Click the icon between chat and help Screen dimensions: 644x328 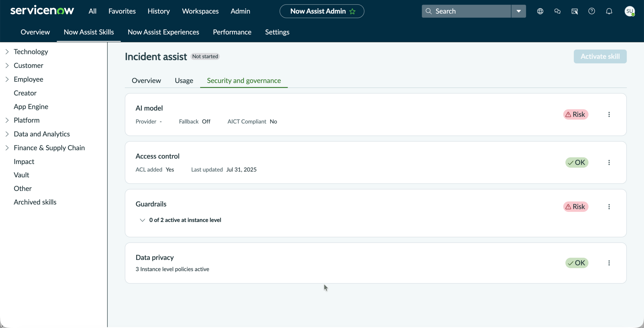(574, 11)
